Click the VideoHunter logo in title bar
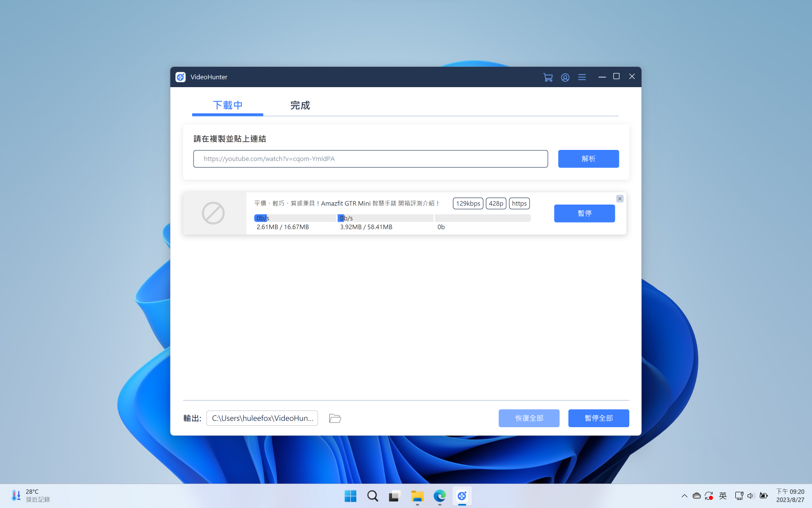This screenshot has height=508, width=812. pos(180,77)
